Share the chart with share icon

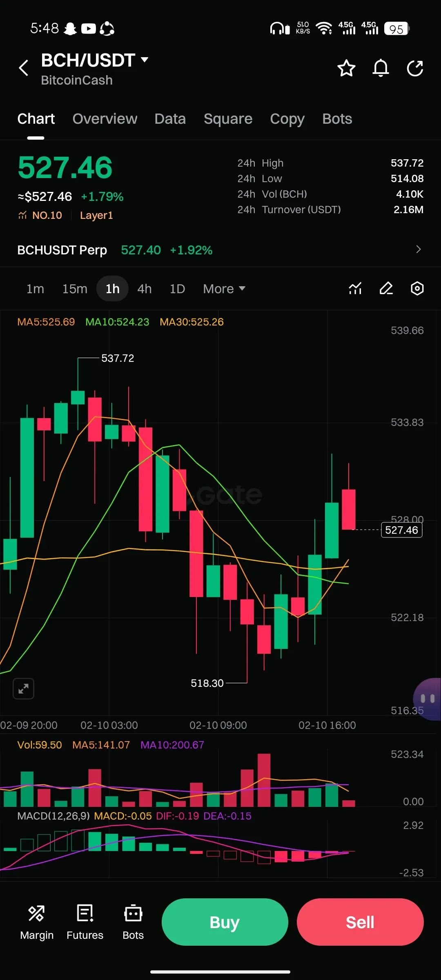tap(415, 68)
